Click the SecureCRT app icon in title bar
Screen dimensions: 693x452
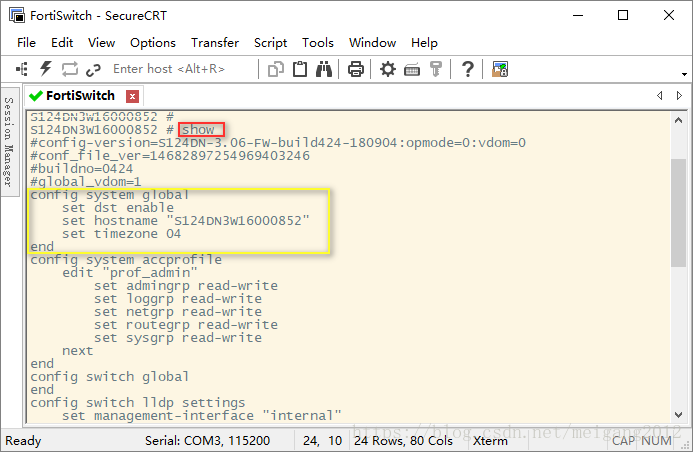(x=17, y=15)
